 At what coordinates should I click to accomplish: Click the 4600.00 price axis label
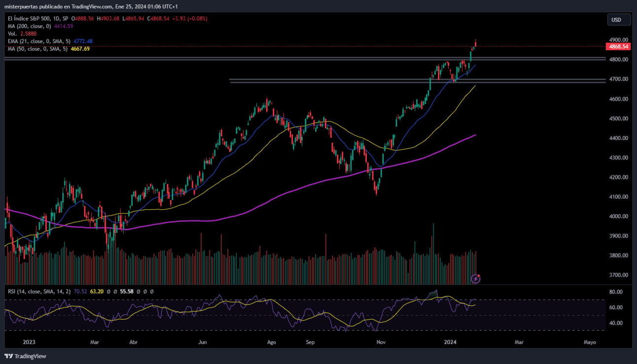619,99
